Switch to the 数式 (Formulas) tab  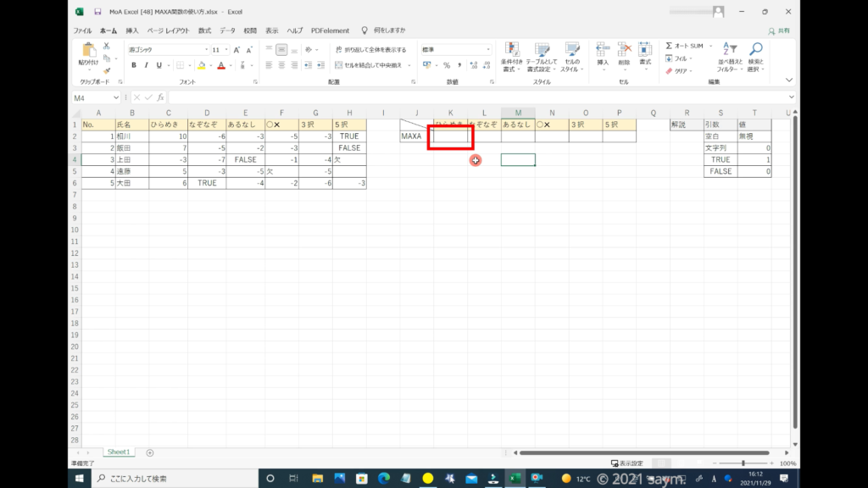(204, 30)
